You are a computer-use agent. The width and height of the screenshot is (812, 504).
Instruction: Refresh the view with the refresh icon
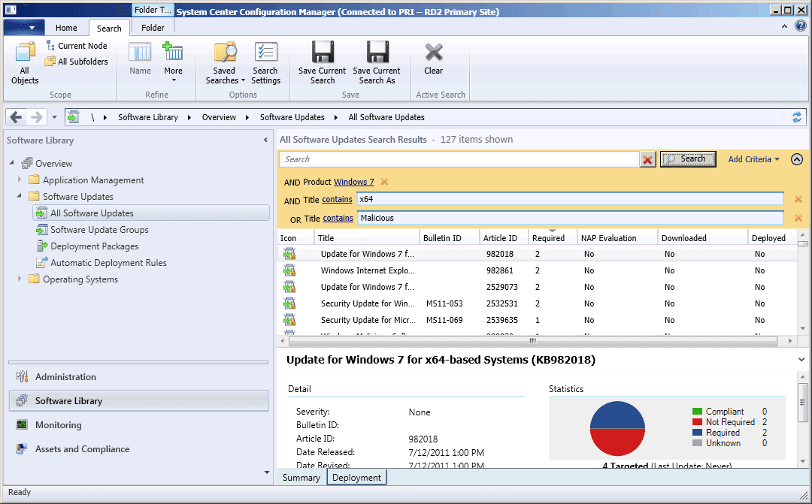[x=796, y=117]
